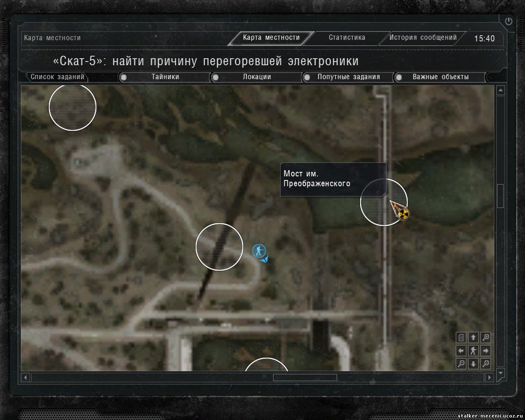This screenshot has height=420, width=525.
Task: Switch to Статистика tab
Action: (x=347, y=38)
